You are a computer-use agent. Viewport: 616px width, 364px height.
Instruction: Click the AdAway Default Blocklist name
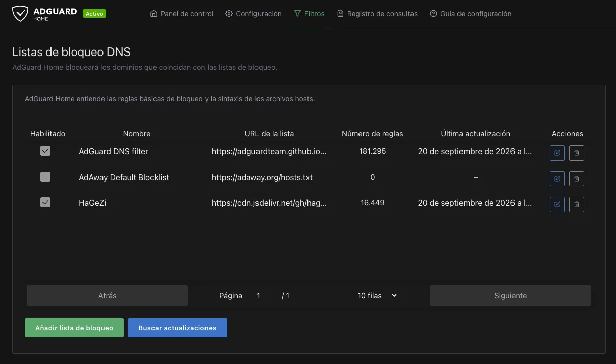124,177
